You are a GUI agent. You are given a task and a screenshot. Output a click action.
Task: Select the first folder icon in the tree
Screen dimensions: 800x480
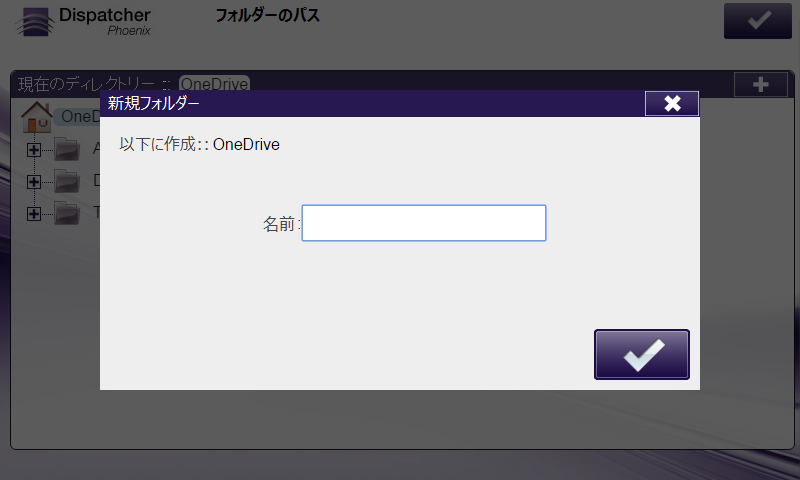67,149
